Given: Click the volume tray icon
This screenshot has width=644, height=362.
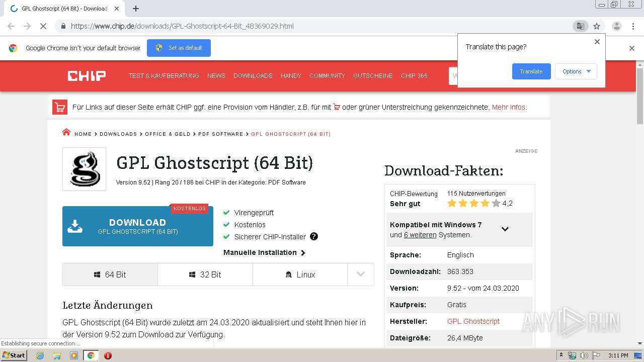Looking at the screenshot, I should click(584, 355).
